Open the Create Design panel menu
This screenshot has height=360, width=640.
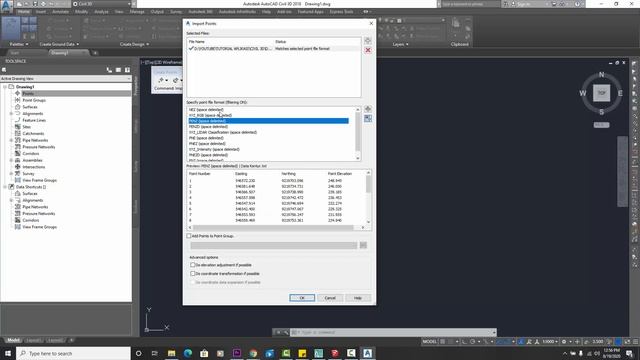pos(134,44)
